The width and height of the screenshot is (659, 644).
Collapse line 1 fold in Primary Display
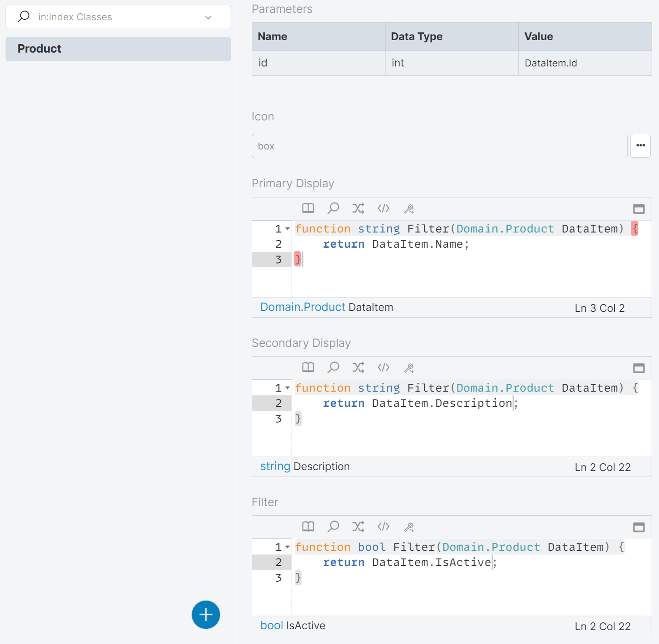pyautogui.click(x=288, y=229)
